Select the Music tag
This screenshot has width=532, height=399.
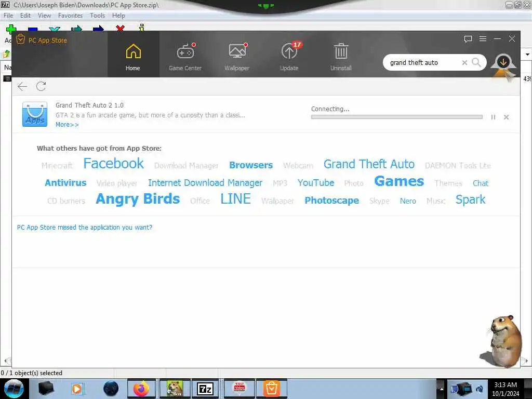tap(436, 201)
